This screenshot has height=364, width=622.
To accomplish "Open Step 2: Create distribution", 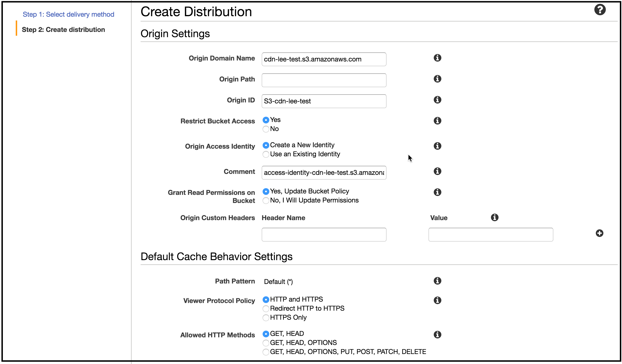I will point(63,30).
